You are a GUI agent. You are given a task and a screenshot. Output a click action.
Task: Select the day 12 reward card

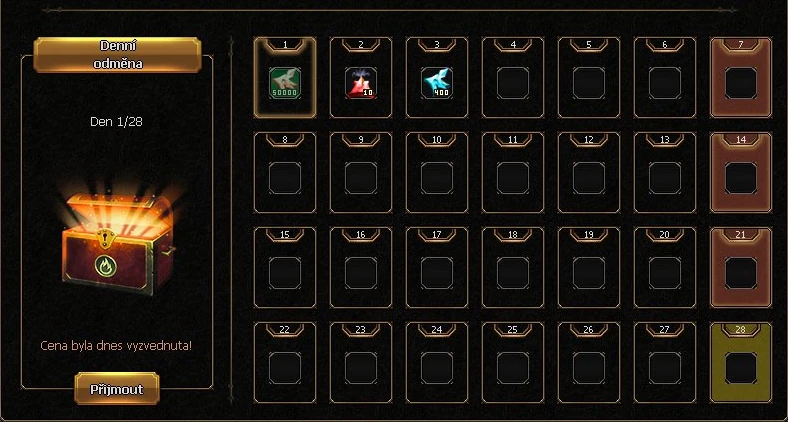tap(588, 173)
